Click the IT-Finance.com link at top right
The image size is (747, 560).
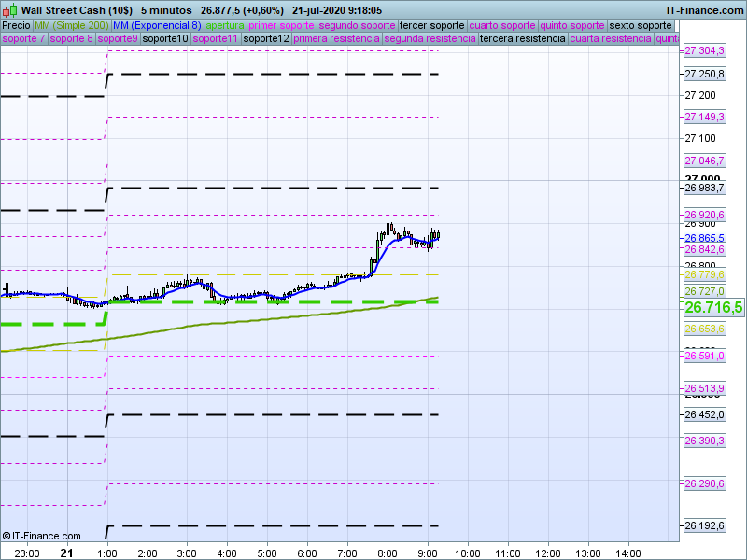[704, 10]
